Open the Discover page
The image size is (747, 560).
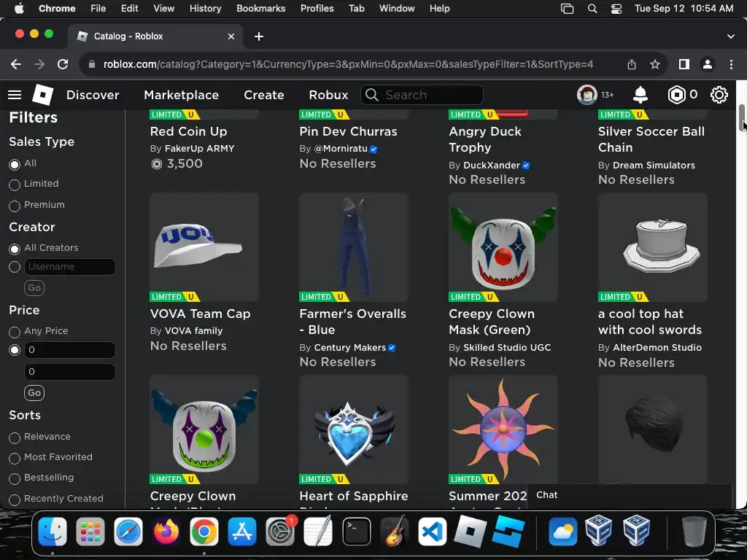93,95
